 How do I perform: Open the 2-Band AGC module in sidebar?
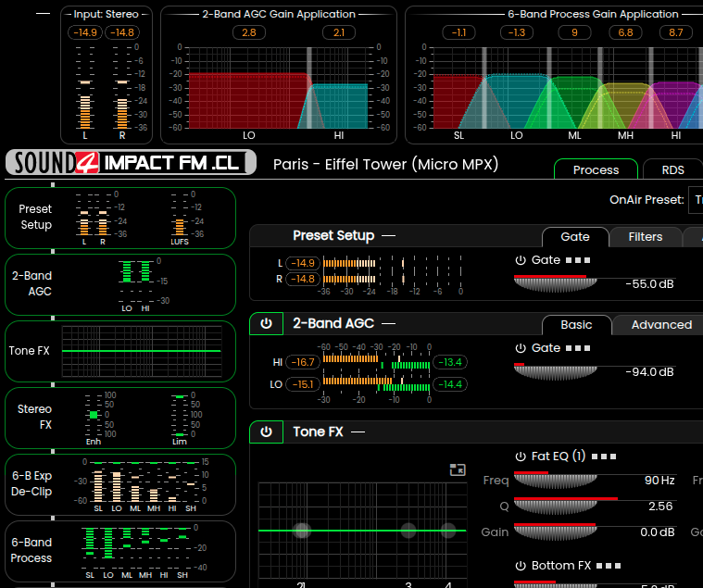(120, 284)
